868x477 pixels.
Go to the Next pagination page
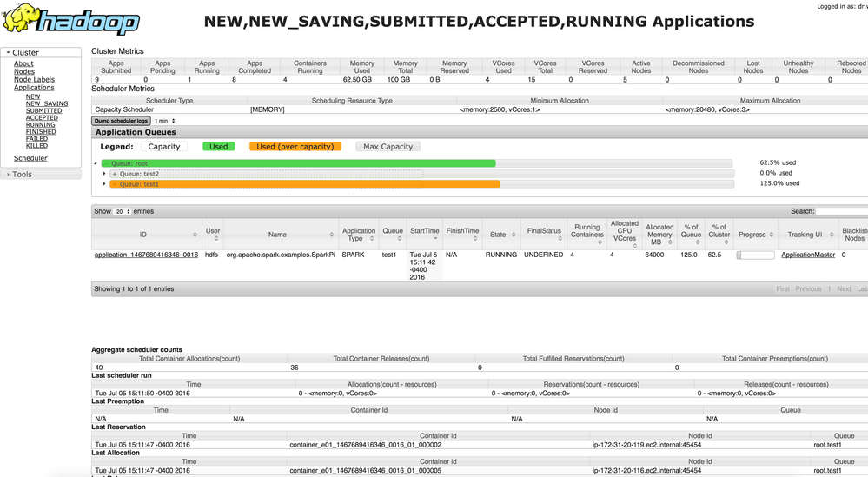(x=844, y=288)
